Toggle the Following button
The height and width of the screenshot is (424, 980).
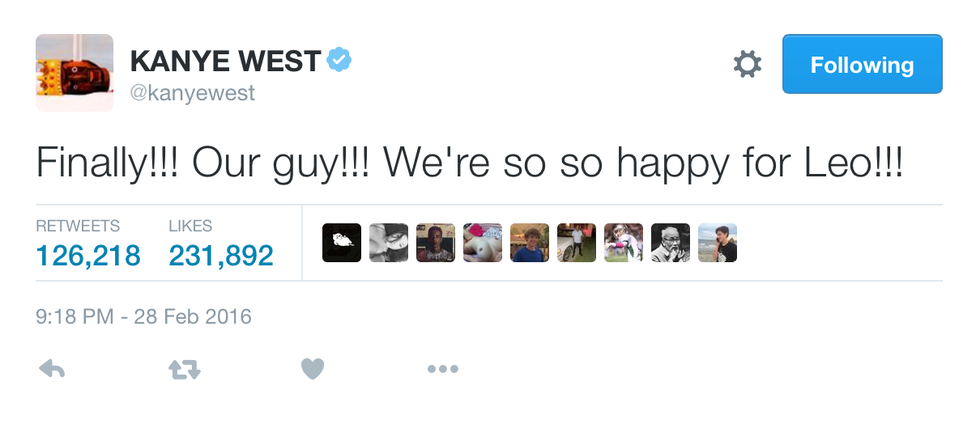861,65
